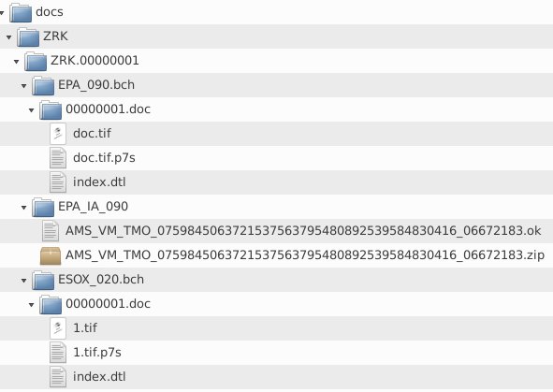Select the 1.tif.p7s file name

pyautogui.click(x=97, y=352)
